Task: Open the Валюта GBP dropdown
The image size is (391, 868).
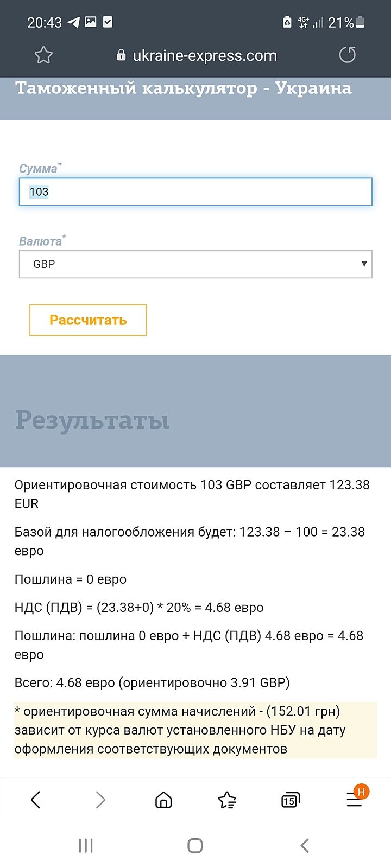Action: (x=195, y=264)
